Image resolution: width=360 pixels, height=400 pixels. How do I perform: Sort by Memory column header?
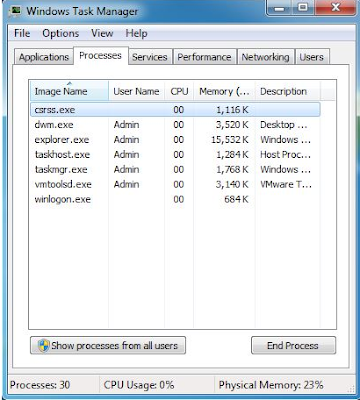[x=224, y=91]
